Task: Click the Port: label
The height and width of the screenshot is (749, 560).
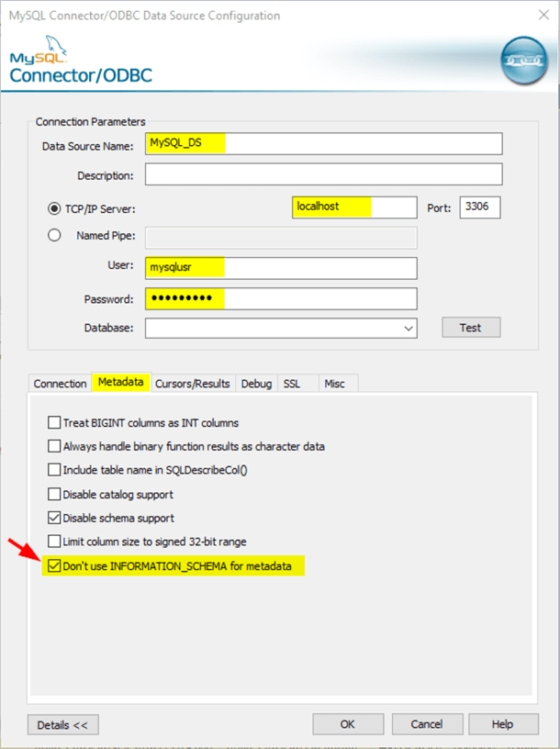Action: pos(439,208)
